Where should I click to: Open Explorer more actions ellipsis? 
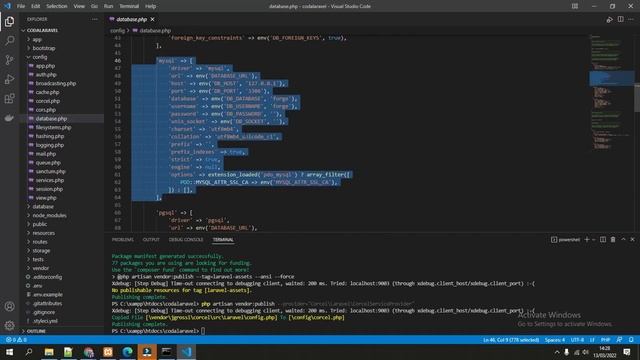pos(95,19)
